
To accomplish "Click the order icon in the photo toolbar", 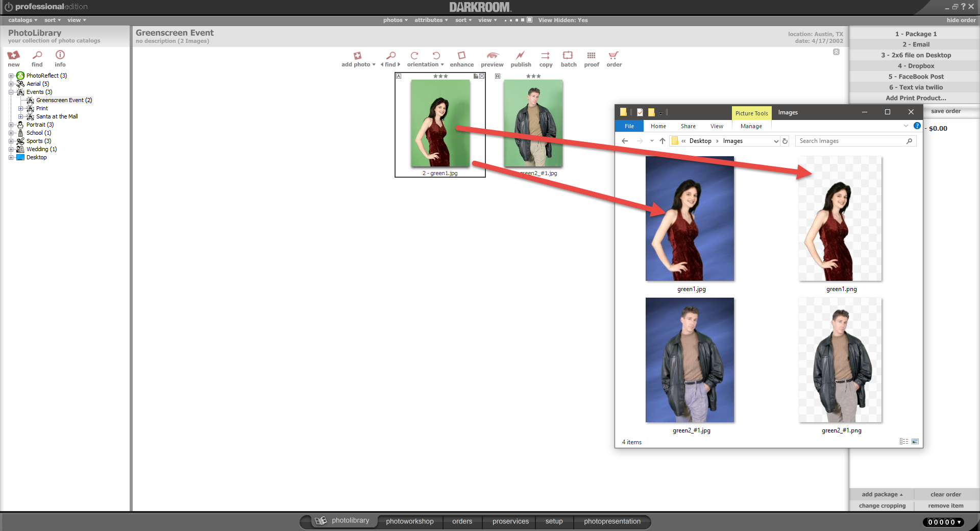I will 614,59.
